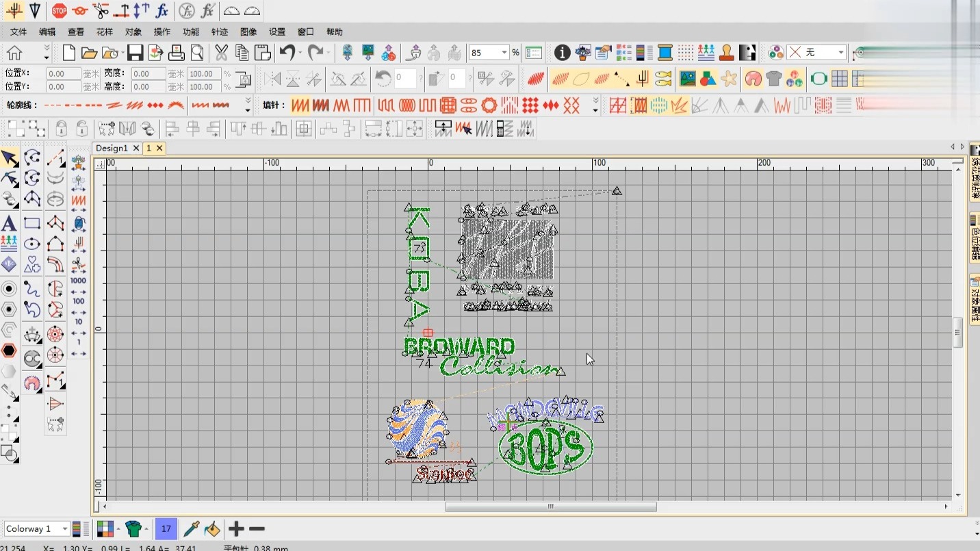Click the red STOP sign icon
Viewport: 980px width, 551px height.
pos(60,10)
